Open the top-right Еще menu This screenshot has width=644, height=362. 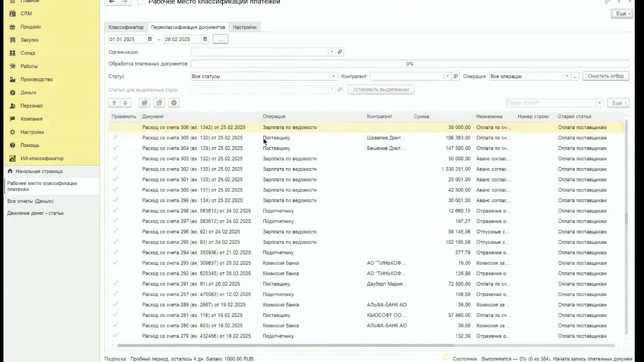(x=622, y=14)
